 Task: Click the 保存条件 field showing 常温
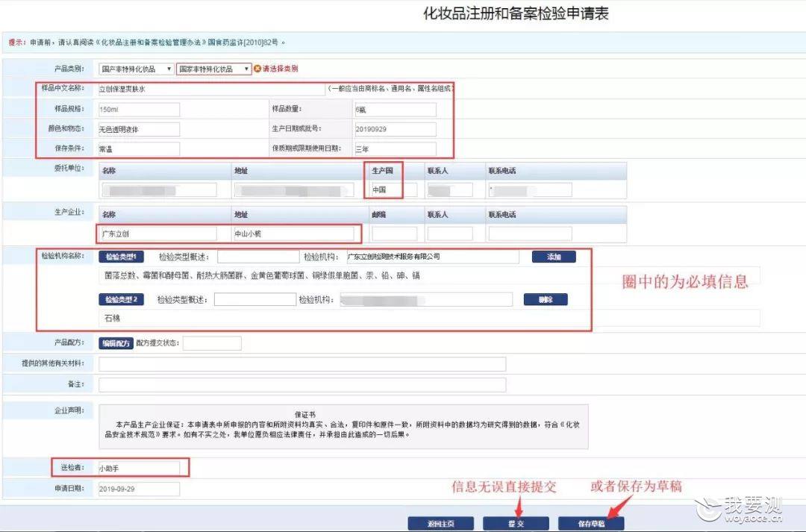pyautogui.click(x=139, y=149)
